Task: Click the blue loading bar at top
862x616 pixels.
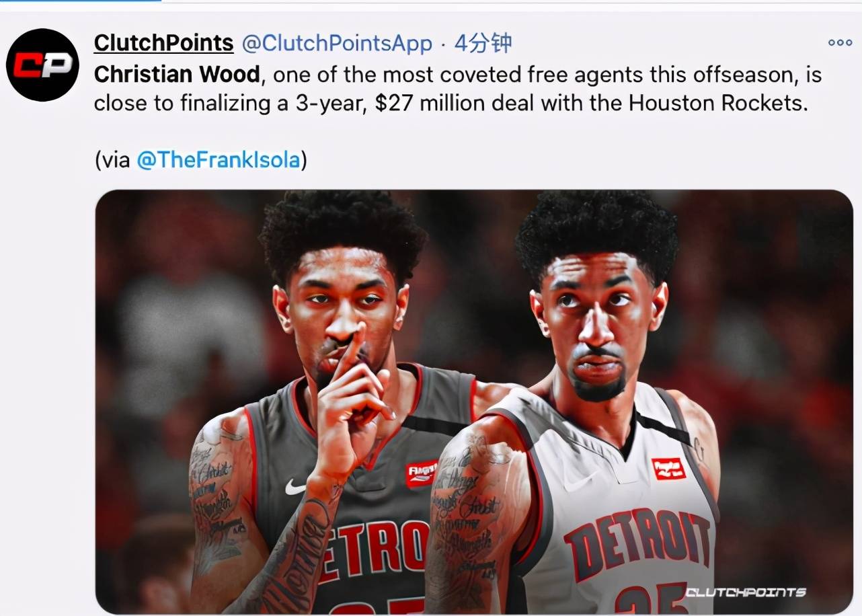Action: [81, 1]
